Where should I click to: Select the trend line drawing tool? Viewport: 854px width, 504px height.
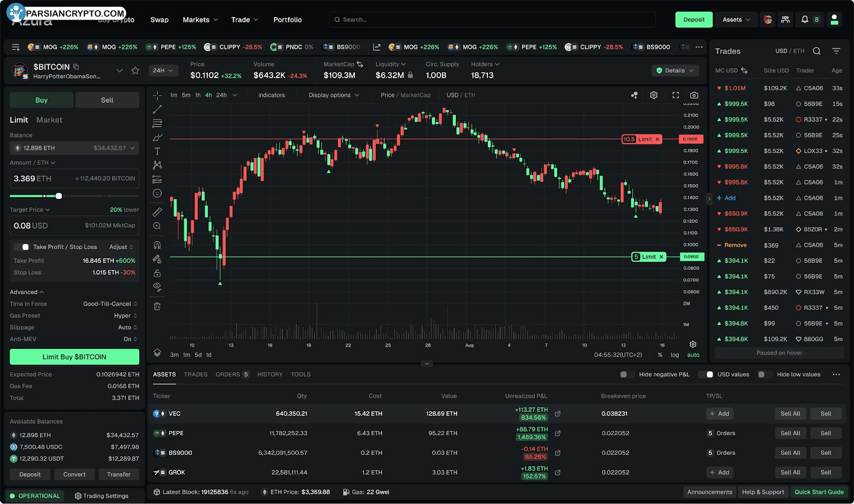click(157, 109)
